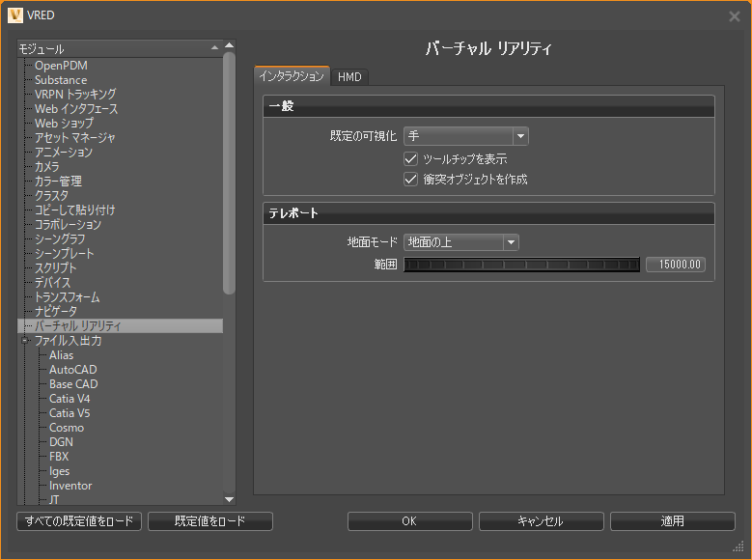Viewport: 752px width, 560px height.
Task: Click the 範囲 value field 15000.00
Action: [676, 265]
